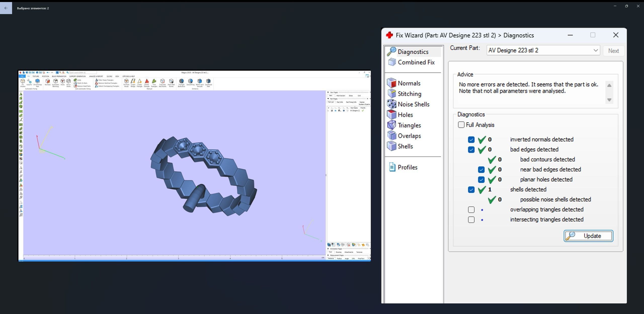Click the ShrinkWrap Part ribbon icon
644x314 pixels.
tap(37, 81)
